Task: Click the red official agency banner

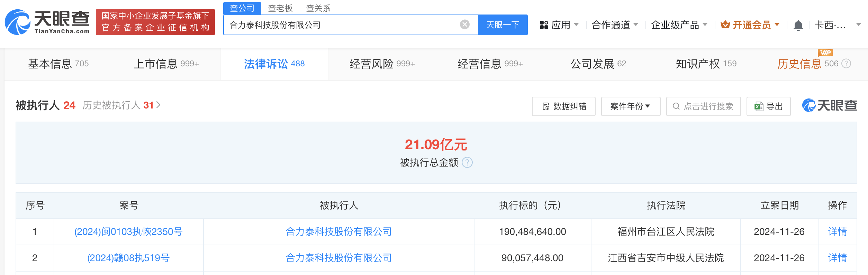Action: [x=155, y=22]
